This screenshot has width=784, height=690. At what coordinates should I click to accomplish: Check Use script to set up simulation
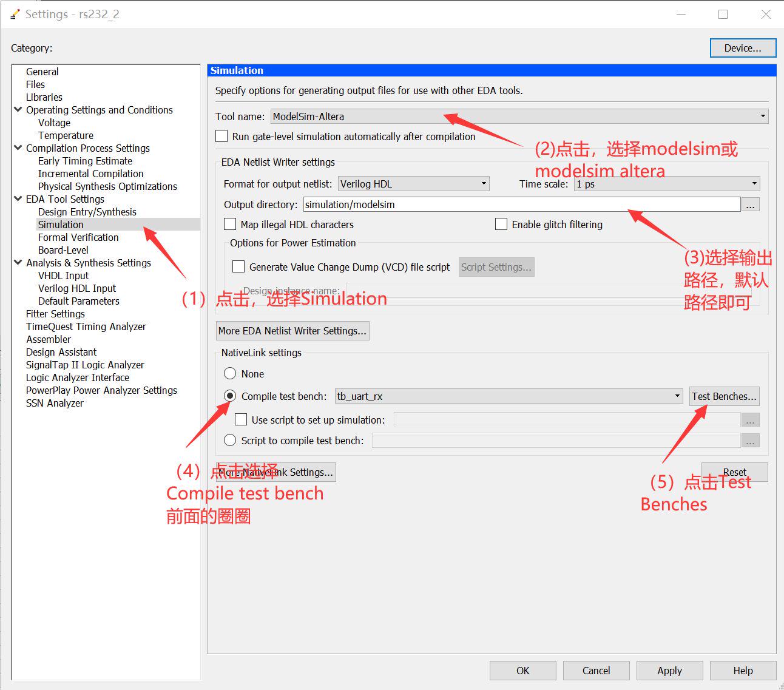tap(241, 419)
